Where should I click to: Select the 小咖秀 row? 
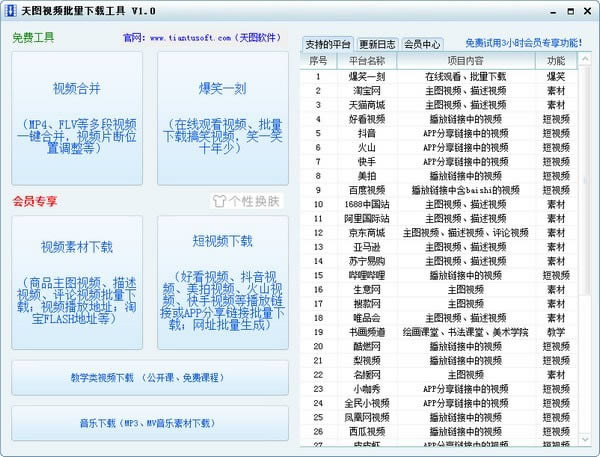pos(439,389)
